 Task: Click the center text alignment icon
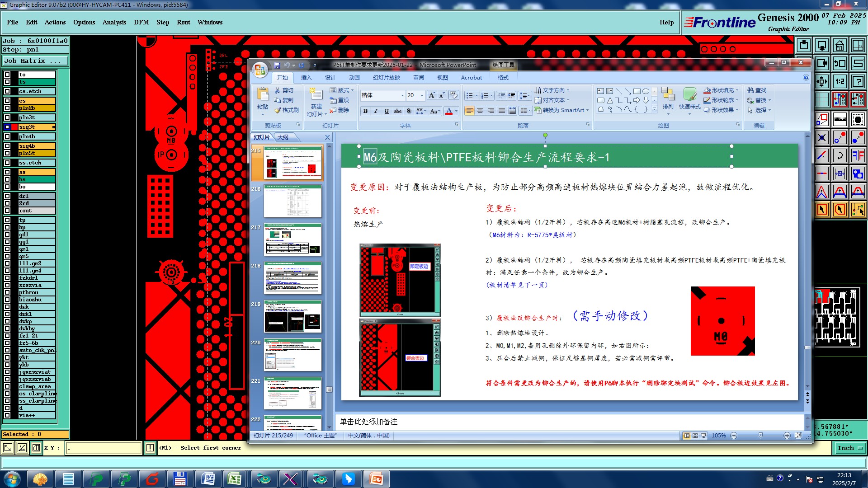pyautogui.click(x=480, y=111)
